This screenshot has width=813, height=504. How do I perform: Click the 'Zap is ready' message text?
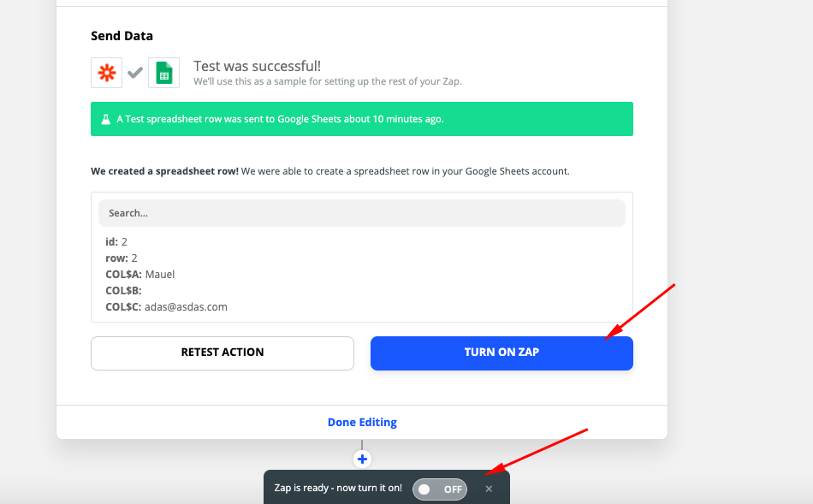338,488
